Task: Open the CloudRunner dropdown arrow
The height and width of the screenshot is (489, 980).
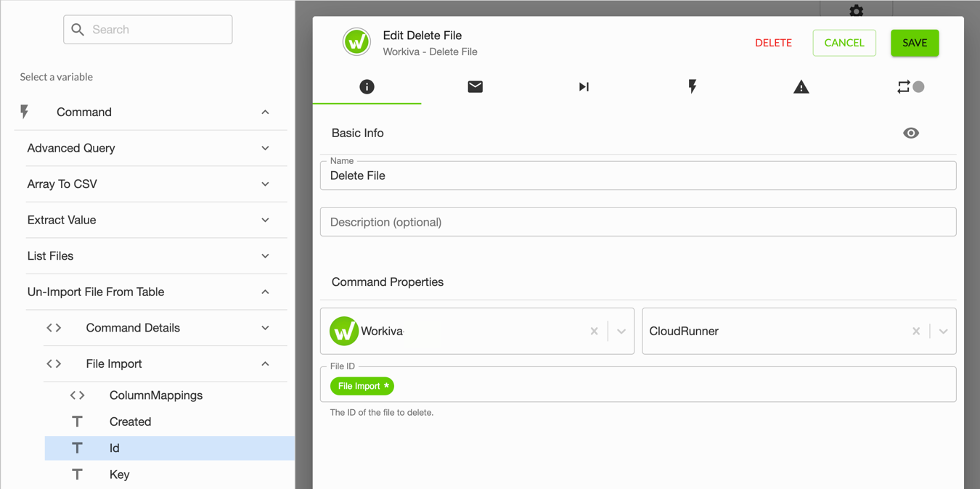Action: tap(943, 331)
